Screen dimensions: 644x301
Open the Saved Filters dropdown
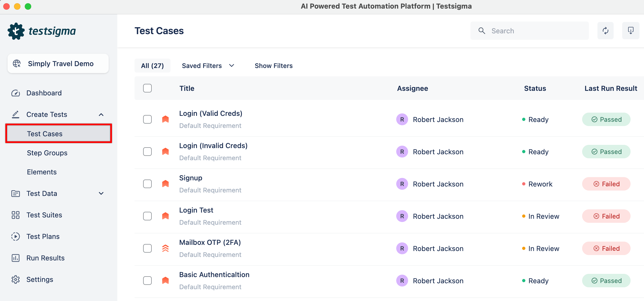[x=208, y=66]
